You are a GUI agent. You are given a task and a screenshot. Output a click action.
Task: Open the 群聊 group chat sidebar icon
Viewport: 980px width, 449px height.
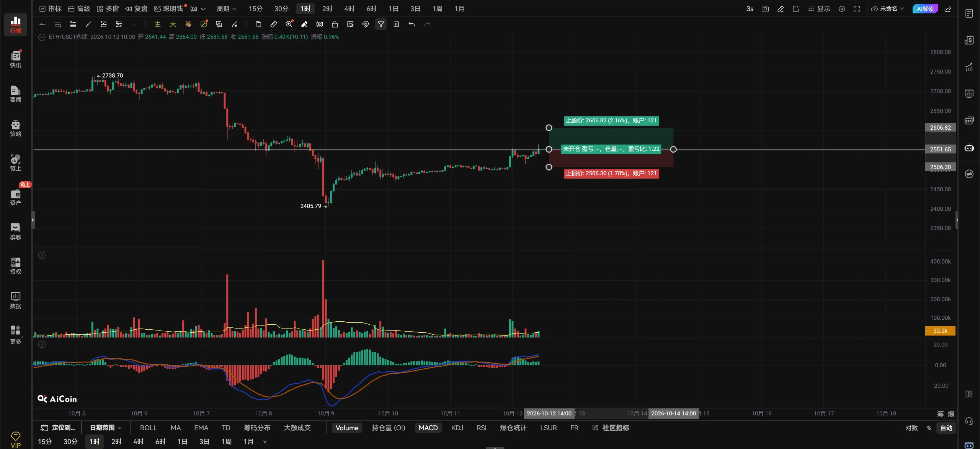pos(15,231)
